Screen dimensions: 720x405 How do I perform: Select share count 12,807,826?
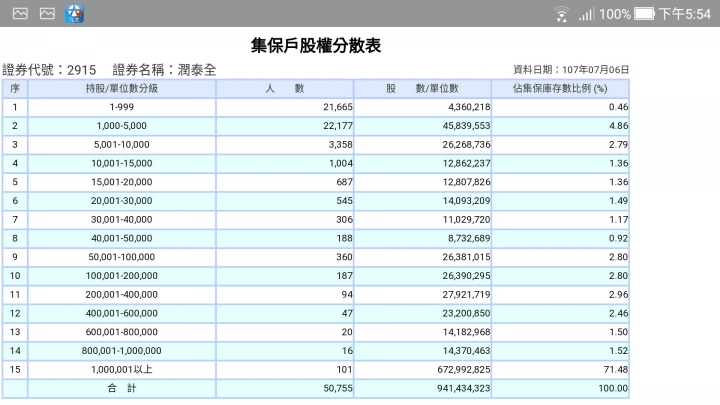click(x=466, y=182)
